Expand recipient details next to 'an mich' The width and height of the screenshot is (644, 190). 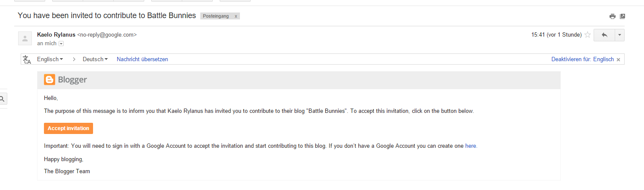(x=61, y=44)
